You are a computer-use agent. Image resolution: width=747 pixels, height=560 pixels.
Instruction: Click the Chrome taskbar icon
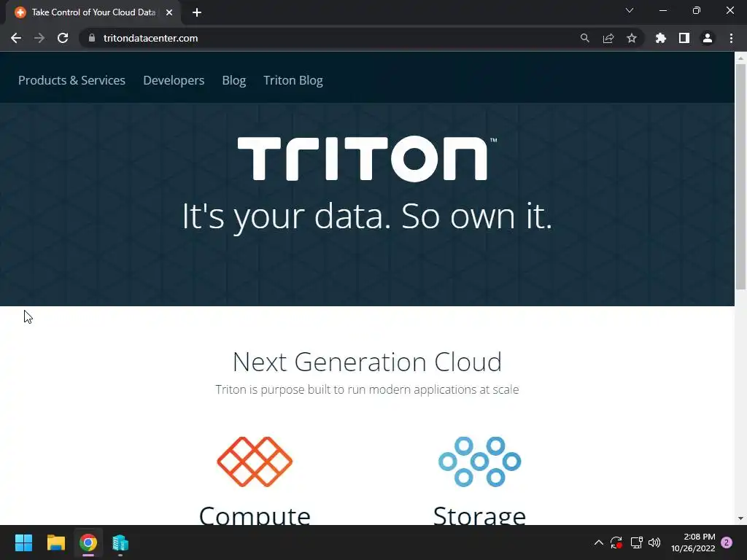(88, 542)
